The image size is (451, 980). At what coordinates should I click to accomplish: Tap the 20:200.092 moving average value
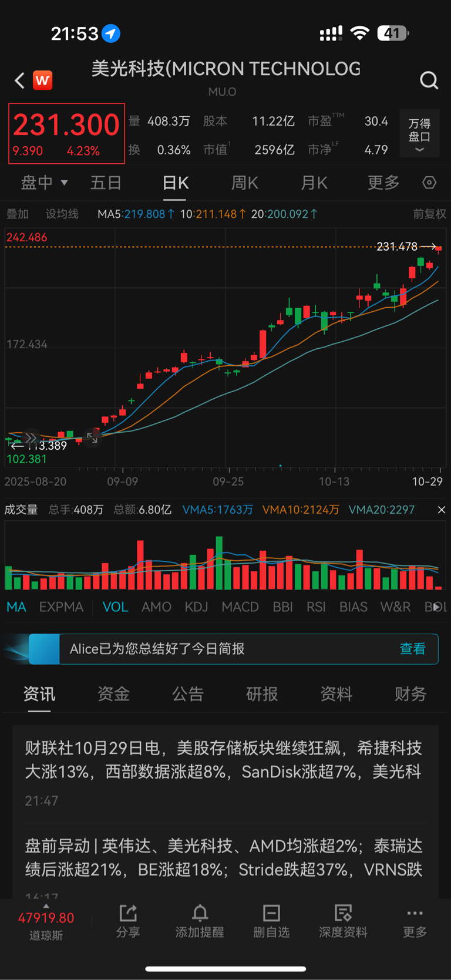tap(284, 214)
